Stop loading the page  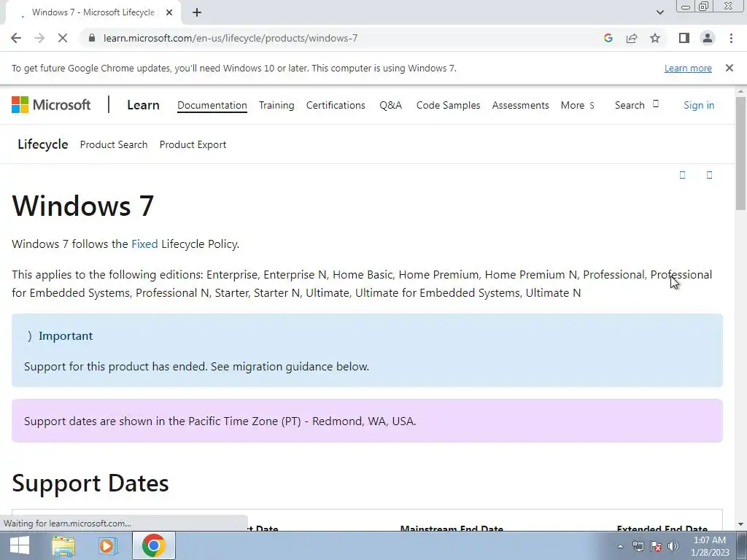pos(63,38)
